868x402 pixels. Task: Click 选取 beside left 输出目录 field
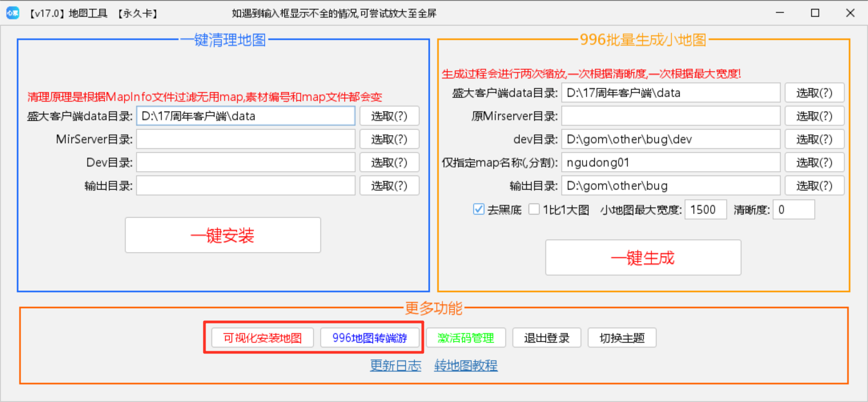[389, 186]
